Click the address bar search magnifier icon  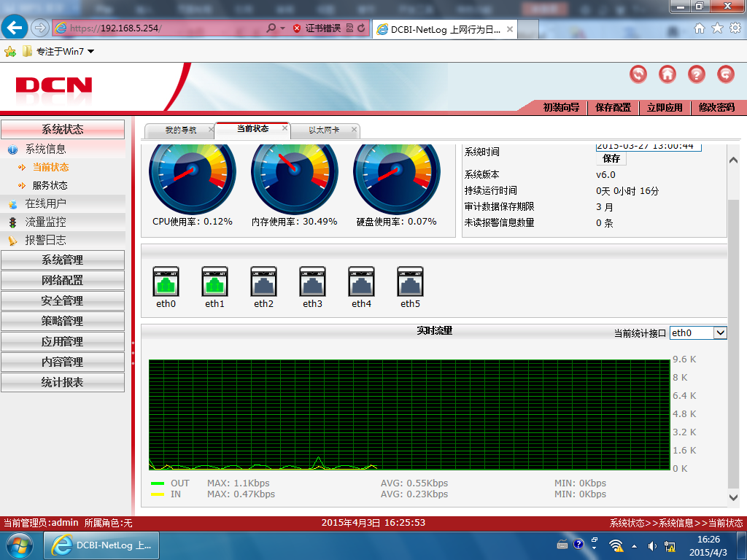(271, 28)
